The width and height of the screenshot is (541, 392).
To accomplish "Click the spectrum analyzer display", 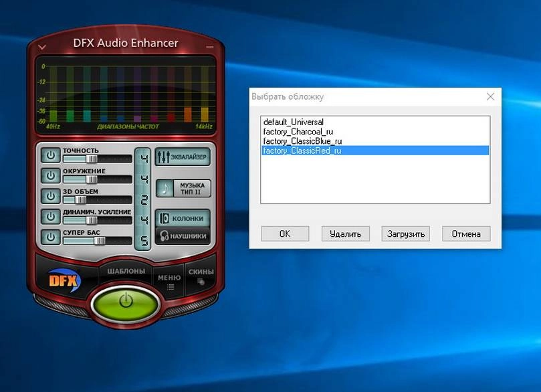I will pyautogui.click(x=126, y=95).
